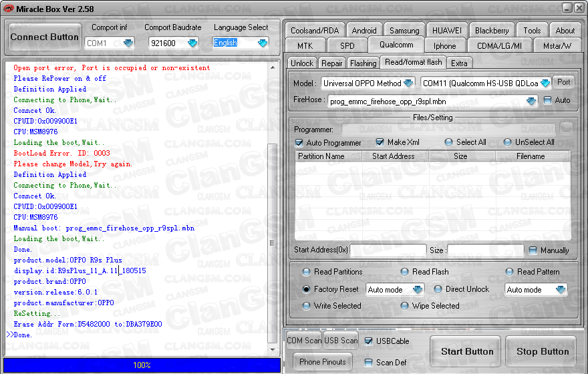Viewport: 588px width, 374px height.
Task: Click the USB Scan button
Action: pos(341,340)
